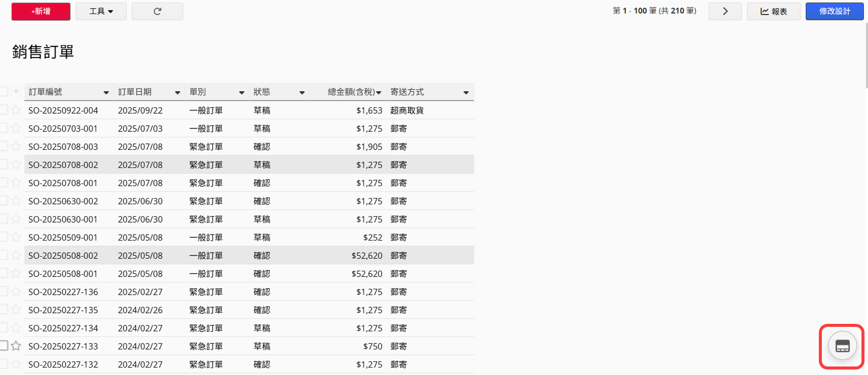The height and width of the screenshot is (375, 868).
Task: Expand 訂單日期 column sort menu
Action: point(177,93)
